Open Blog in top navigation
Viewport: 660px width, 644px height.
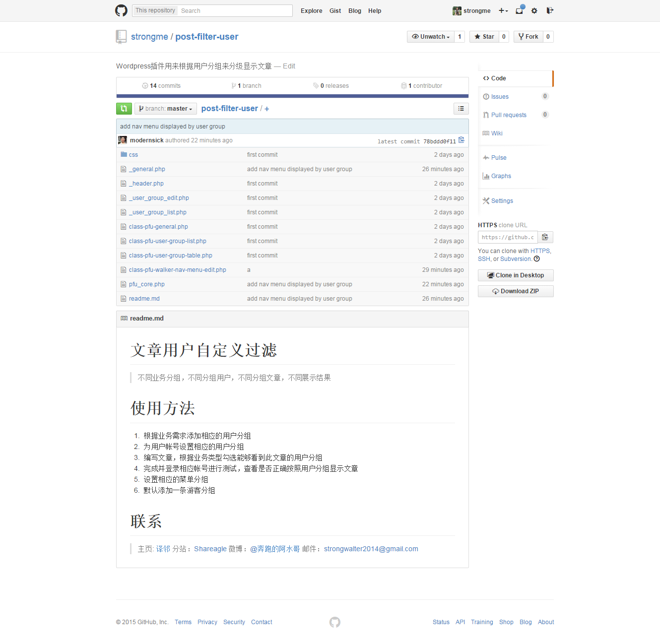(x=355, y=11)
